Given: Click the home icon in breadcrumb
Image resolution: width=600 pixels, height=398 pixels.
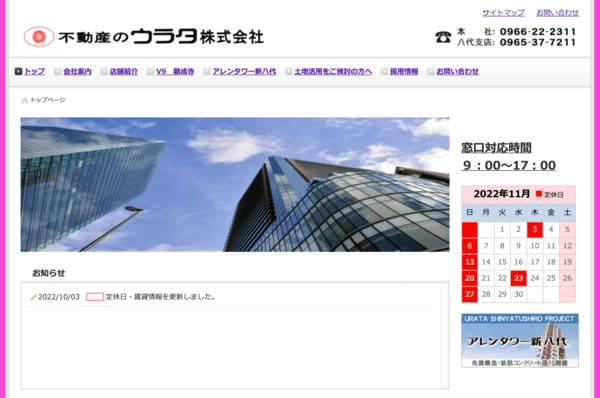Looking at the screenshot, I should pyautogui.click(x=24, y=100).
